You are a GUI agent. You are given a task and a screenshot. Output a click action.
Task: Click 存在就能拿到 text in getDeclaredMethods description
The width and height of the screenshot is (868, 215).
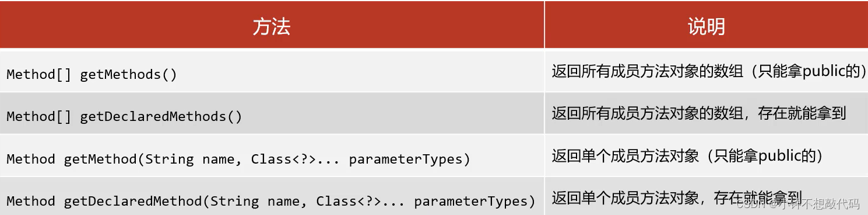(802, 113)
